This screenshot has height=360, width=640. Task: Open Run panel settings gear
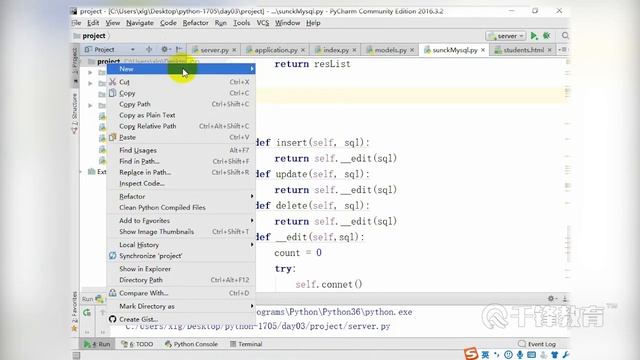coord(551,298)
